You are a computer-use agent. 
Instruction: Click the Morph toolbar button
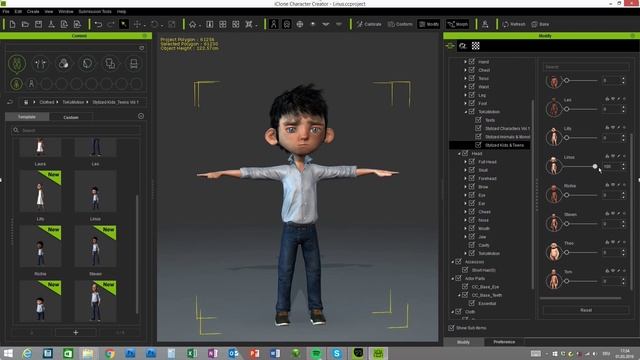point(458,24)
